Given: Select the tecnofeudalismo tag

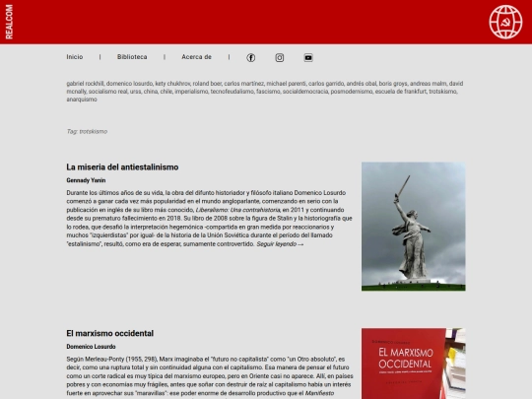Looking at the screenshot, I should [x=233, y=92].
